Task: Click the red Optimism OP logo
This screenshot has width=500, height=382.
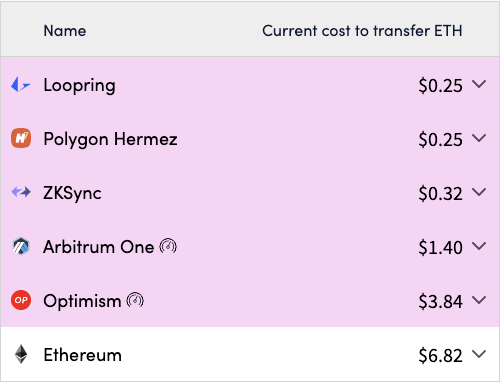Action: [21, 300]
